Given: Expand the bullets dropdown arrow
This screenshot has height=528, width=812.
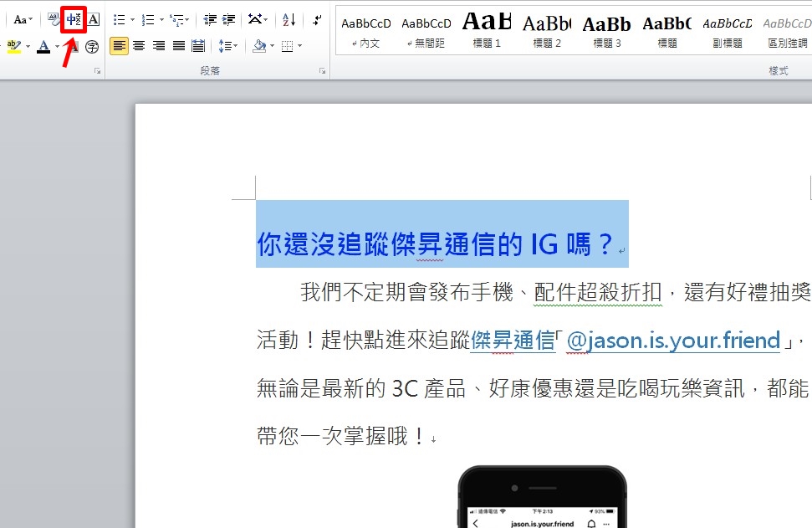Looking at the screenshot, I should point(132,18).
